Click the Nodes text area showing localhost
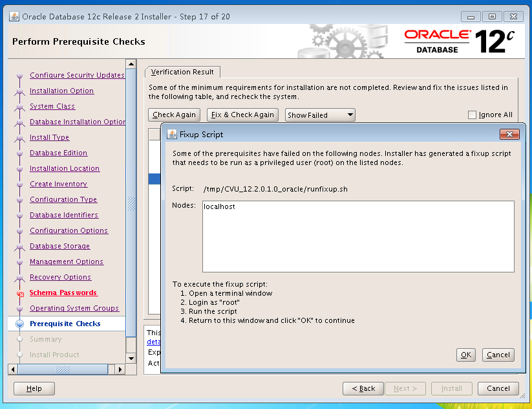This screenshot has width=532, height=409. click(x=358, y=236)
